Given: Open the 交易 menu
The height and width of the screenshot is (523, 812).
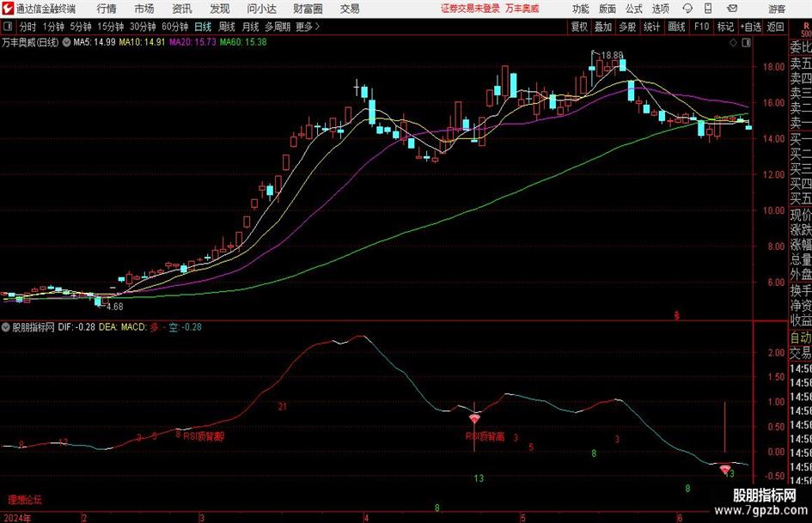Looking at the screenshot, I should pyautogui.click(x=350, y=9).
